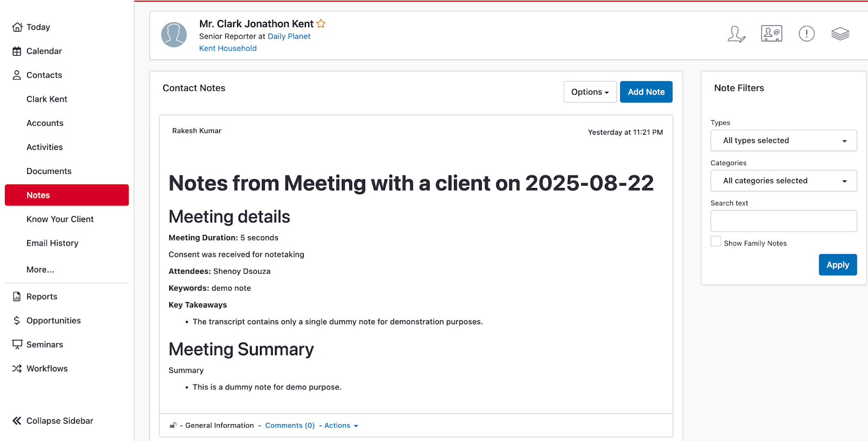
Task: Expand the Categories filter dropdown
Action: tap(783, 181)
